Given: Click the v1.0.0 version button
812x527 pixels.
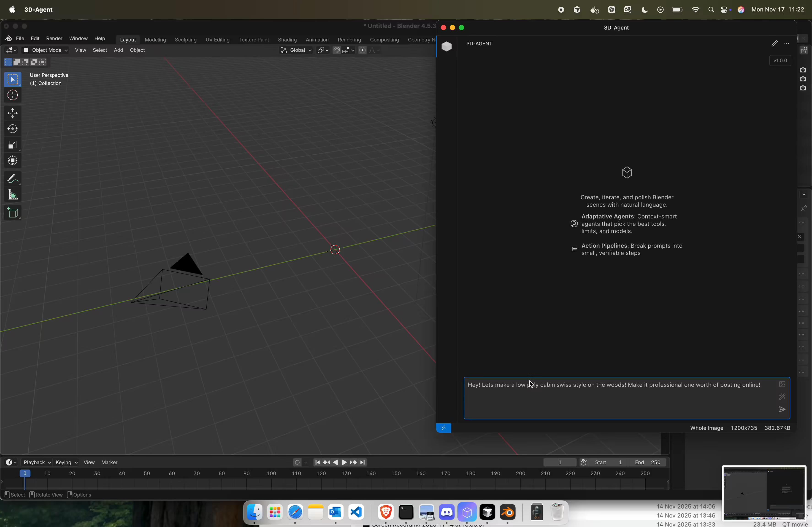Looking at the screenshot, I should (780, 61).
